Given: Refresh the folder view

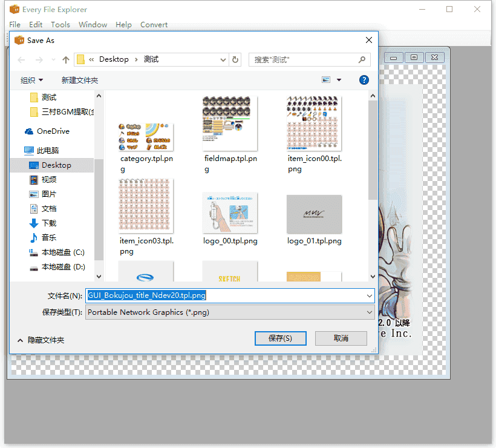Looking at the screenshot, I should tap(235, 60).
